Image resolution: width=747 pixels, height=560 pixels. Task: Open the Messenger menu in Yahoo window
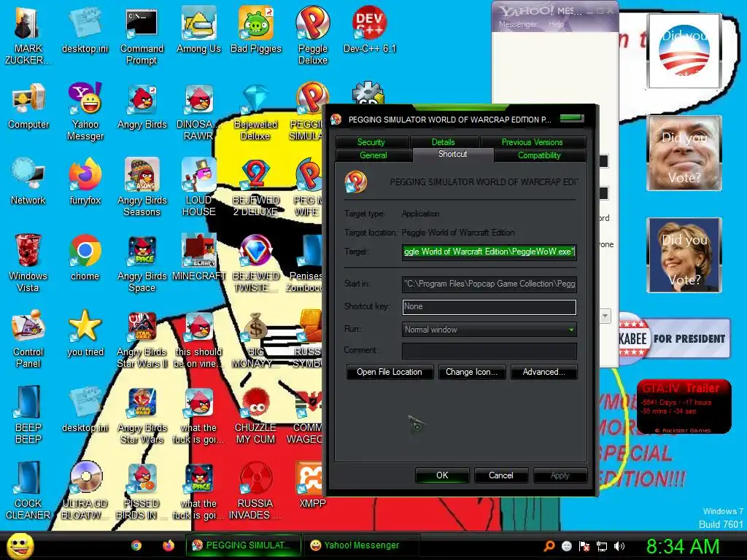click(x=517, y=24)
